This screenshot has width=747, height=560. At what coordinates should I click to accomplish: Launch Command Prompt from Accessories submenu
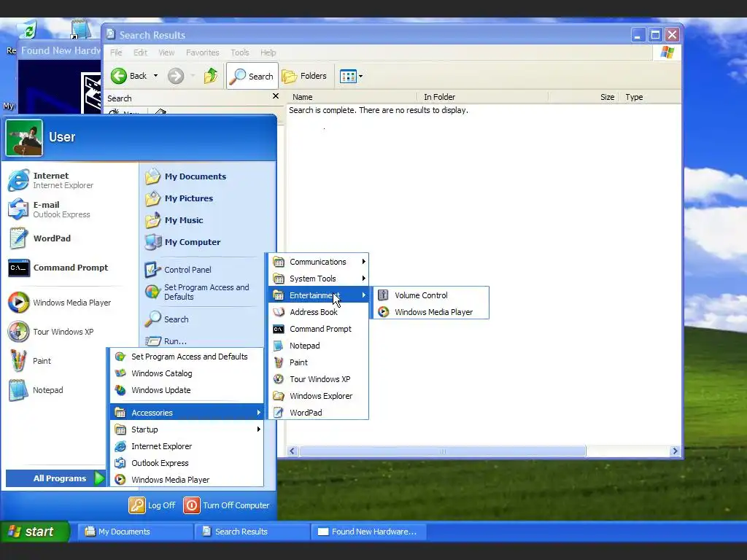click(318, 329)
